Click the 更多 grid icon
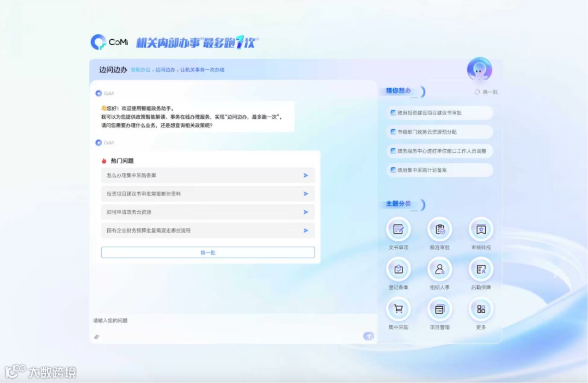 pyautogui.click(x=481, y=308)
